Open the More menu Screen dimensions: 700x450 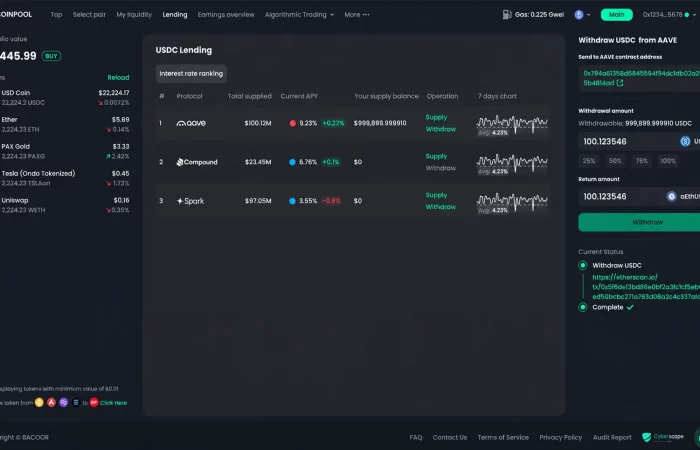pos(357,15)
